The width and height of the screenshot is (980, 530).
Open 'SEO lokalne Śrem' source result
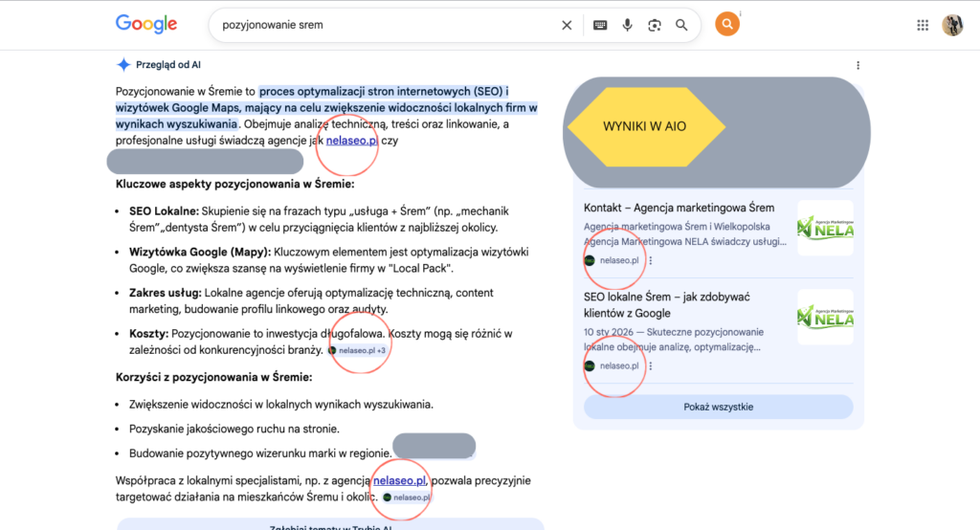(x=667, y=305)
